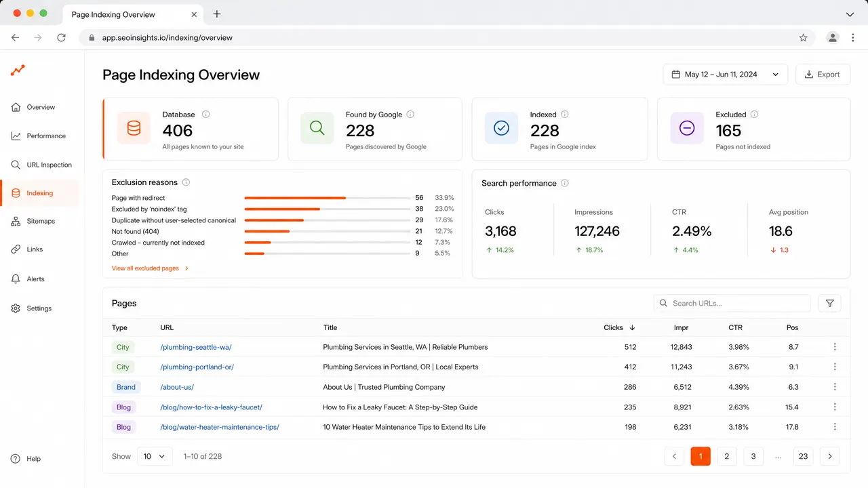Open the /plumbing-portland-or/ URL link

197,367
